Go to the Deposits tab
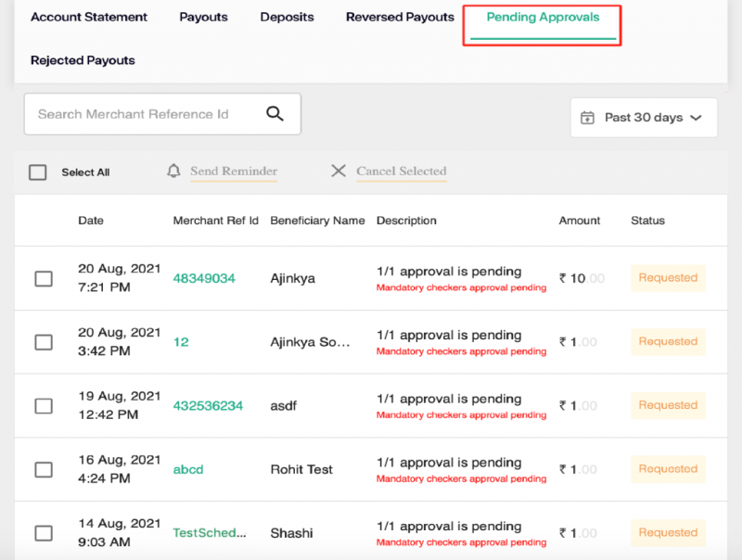The width and height of the screenshot is (742, 560). [x=287, y=17]
